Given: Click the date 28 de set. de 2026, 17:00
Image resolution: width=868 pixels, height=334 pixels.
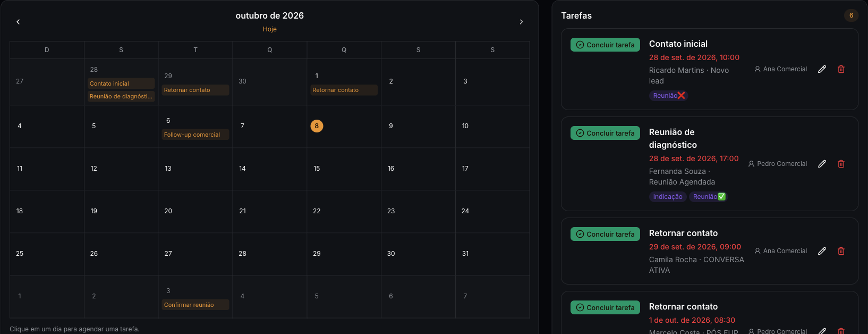Looking at the screenshot, I should tap(694, 158).
